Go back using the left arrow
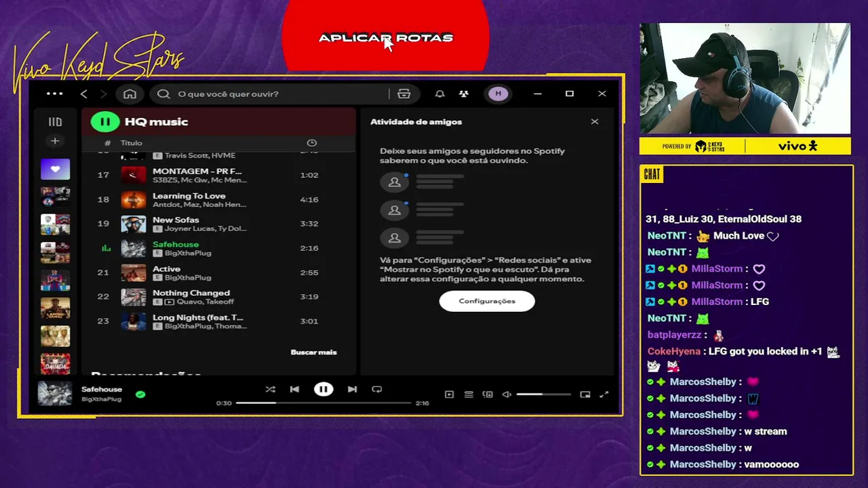 (83, 94)
